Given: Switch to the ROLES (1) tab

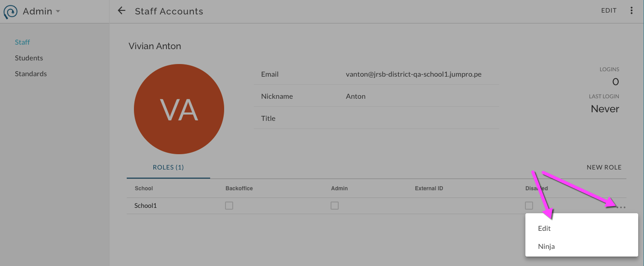Looking at the screenshot, I should coord(168,167).
